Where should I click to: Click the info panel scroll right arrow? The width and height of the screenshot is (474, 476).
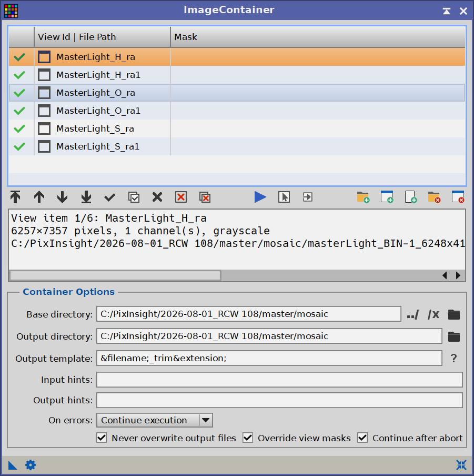coord(458,275)
